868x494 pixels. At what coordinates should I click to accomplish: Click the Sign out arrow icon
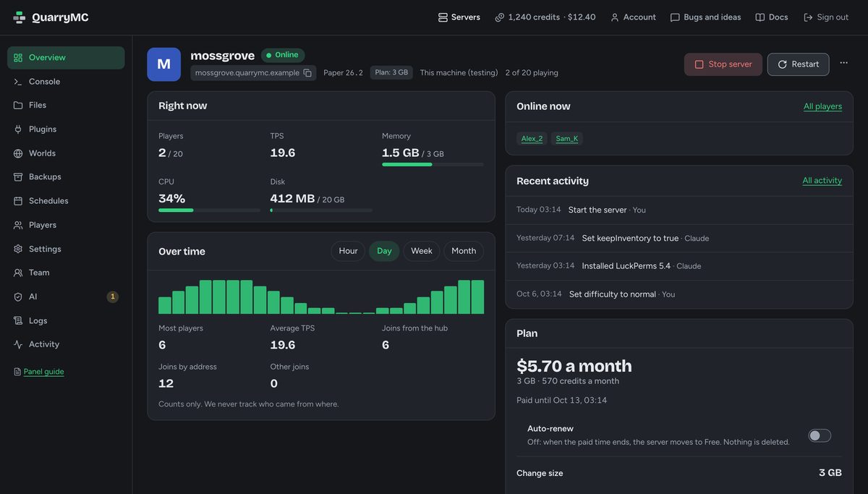[x=808, y=17]
